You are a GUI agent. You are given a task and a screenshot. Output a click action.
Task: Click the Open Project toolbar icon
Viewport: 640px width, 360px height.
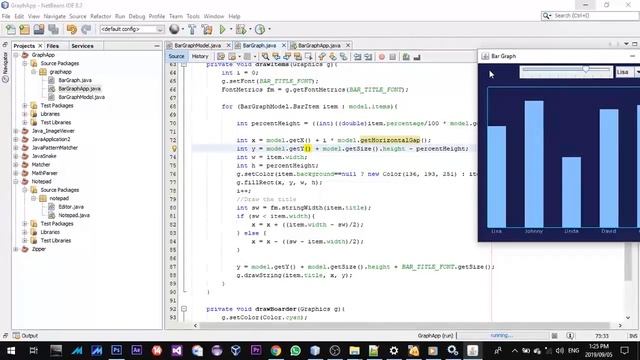click(39, 29)
